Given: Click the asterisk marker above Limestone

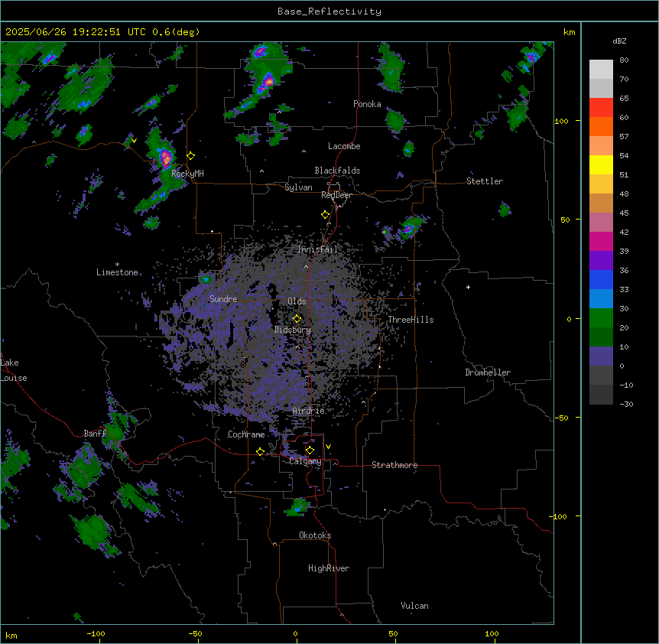Looking at the screenshot, I should pos(117,265).
